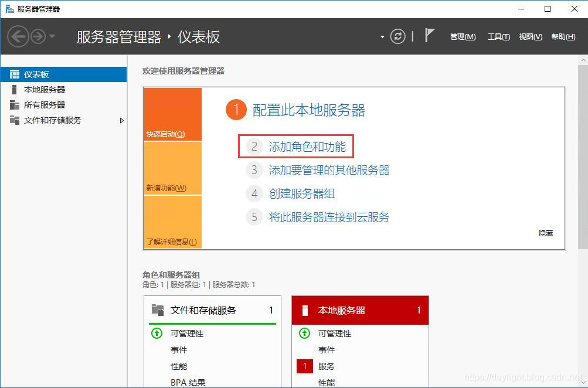Click the forward navigation arrow

(x=38, y=36)
